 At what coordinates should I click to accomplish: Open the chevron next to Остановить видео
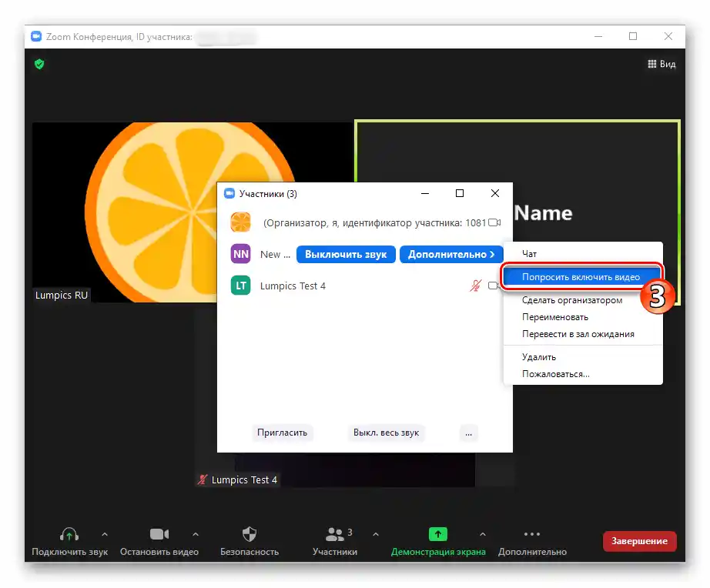click(x=195, y=533)
